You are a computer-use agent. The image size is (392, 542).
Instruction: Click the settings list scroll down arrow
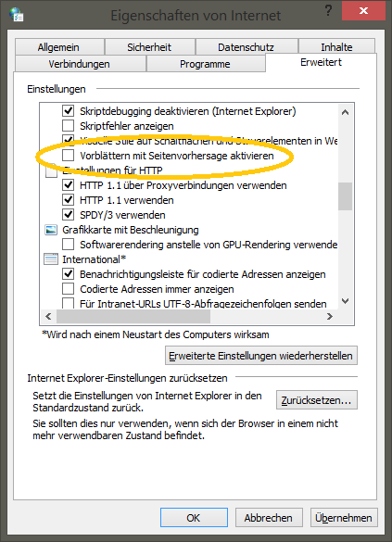(345, 301)
